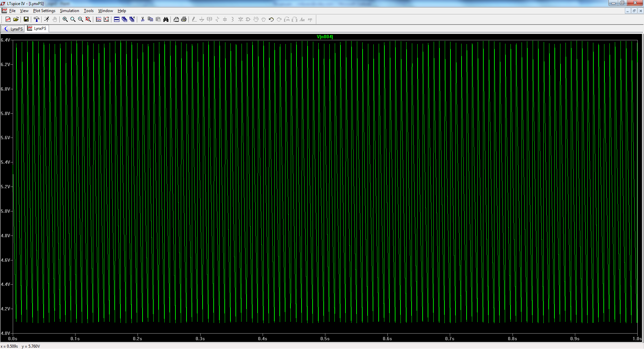Restore the inner document window
Image resolution: width=644 pixels, height=349 pixels.
[634, 11]
